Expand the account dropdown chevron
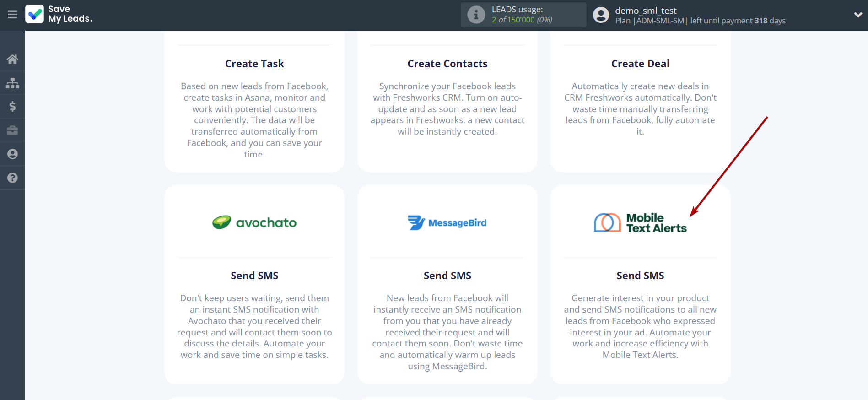Viewport: 868px width, 400px height. point(858,15)
